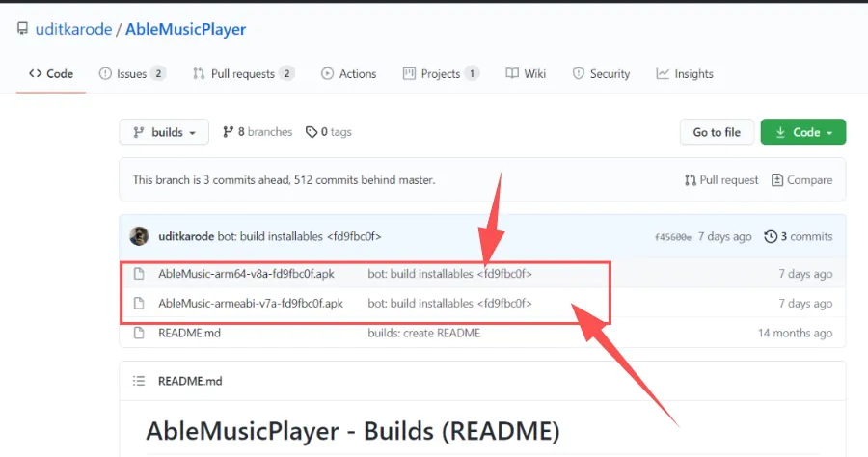Click the 7 days ago timestamp in the arm64-v8a row
Screen dimensions: 868x457
pos(805,273)
